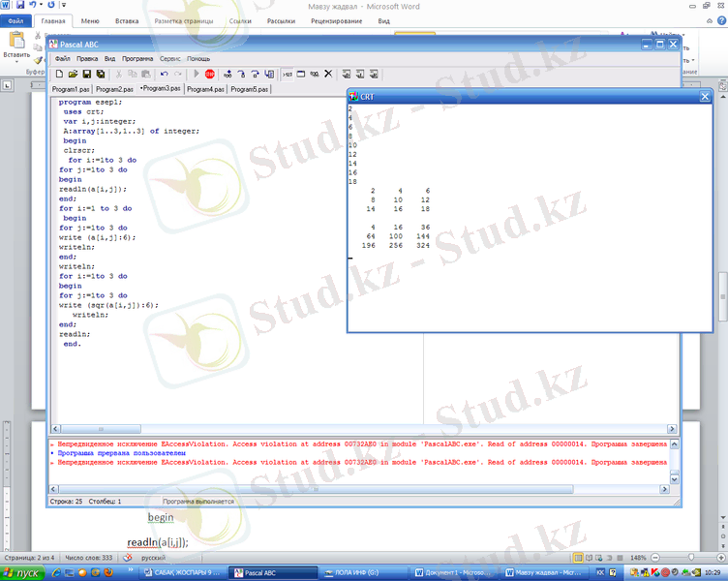Save the program with the floppy disk icon

[x=86, y=74]
